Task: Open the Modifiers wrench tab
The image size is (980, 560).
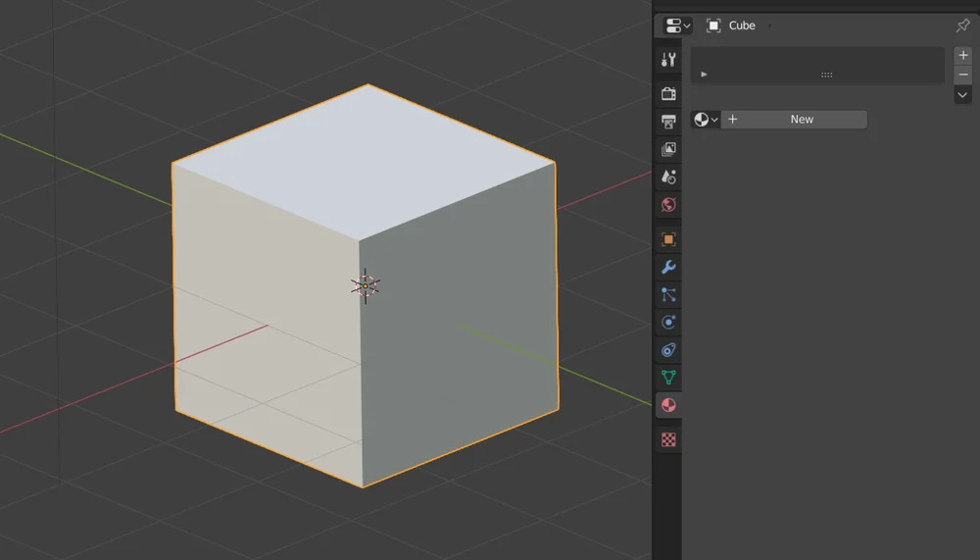Action: point(668,267)
